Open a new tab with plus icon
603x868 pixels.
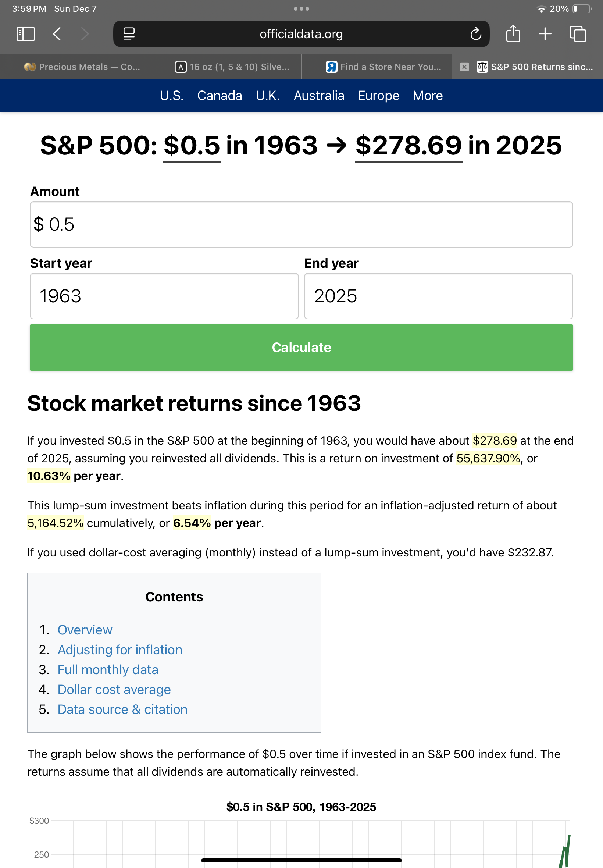click(x=545, y=34)
